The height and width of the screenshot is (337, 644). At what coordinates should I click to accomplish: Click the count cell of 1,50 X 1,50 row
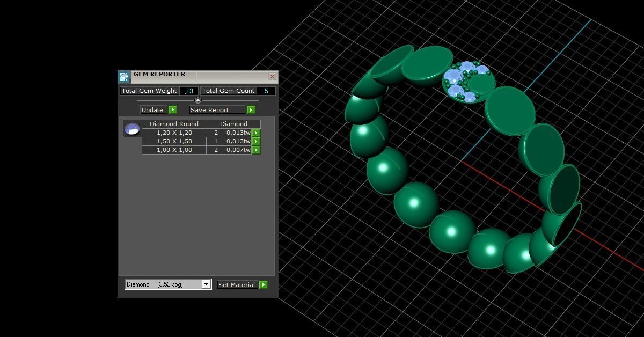coord(216,141)
